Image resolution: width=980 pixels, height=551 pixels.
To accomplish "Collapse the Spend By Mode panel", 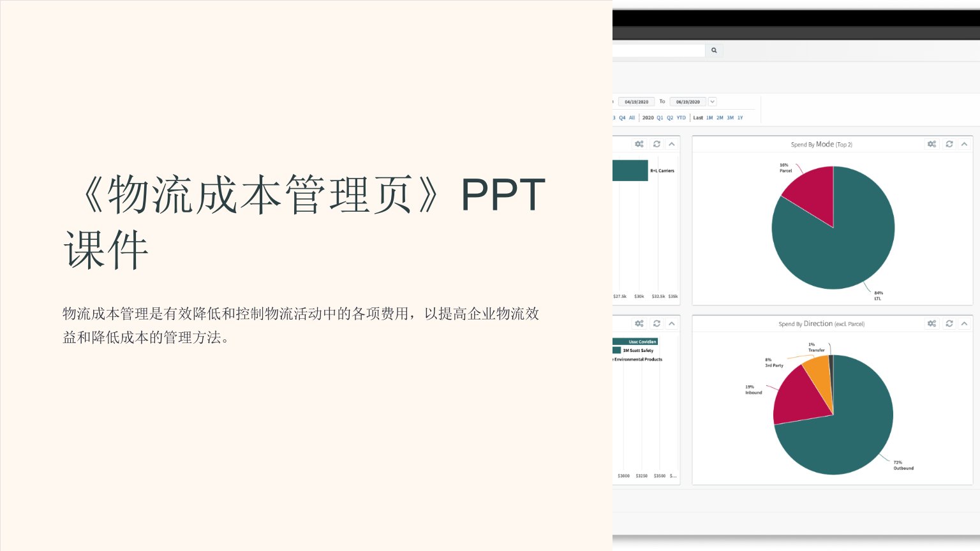I will 964,144.
